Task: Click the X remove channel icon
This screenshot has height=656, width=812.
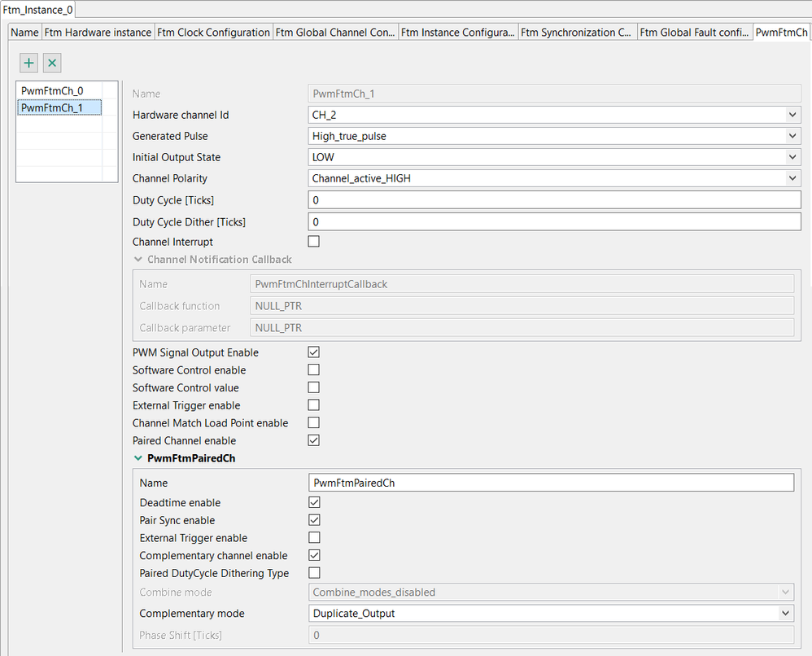Action: (52, 63)
